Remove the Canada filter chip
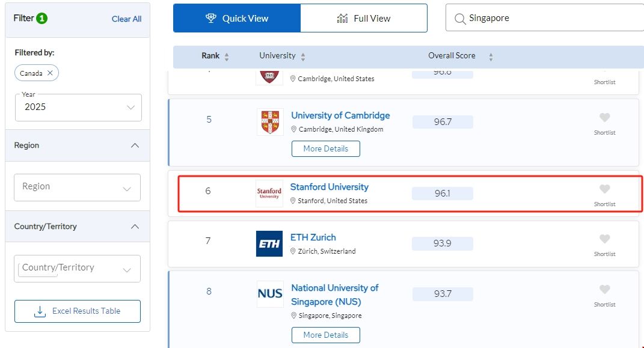The width and height of the screenshot is (644, 348). pos(49,73)
